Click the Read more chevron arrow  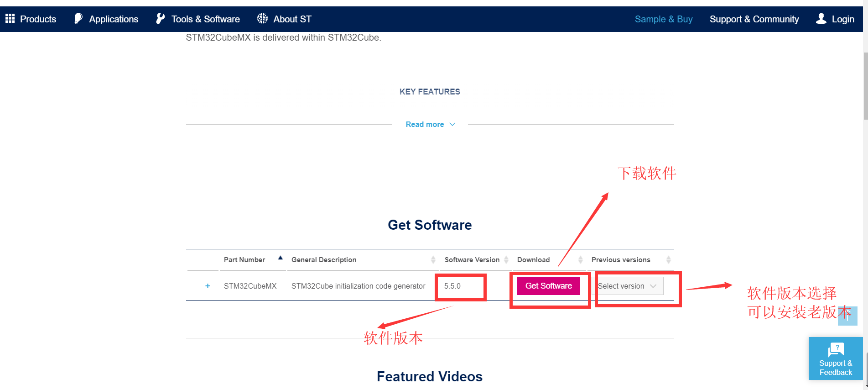452,124
